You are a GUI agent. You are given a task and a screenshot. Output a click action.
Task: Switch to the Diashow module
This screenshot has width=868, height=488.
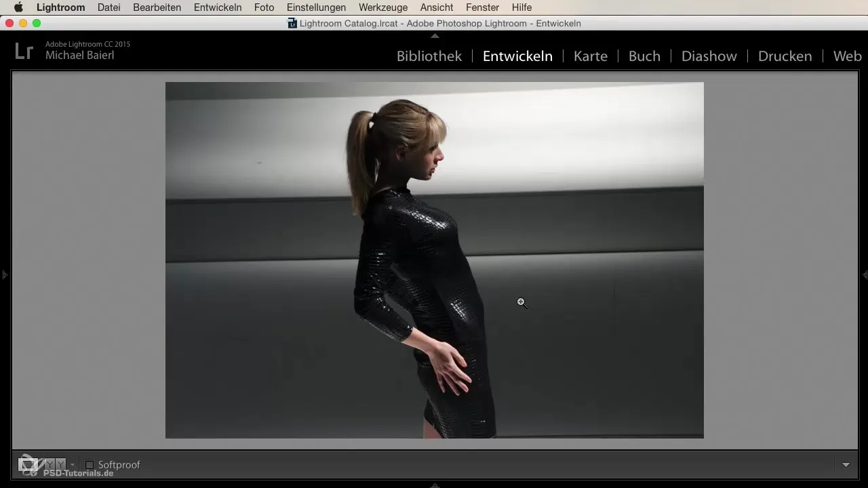click(x=709, y=56)
